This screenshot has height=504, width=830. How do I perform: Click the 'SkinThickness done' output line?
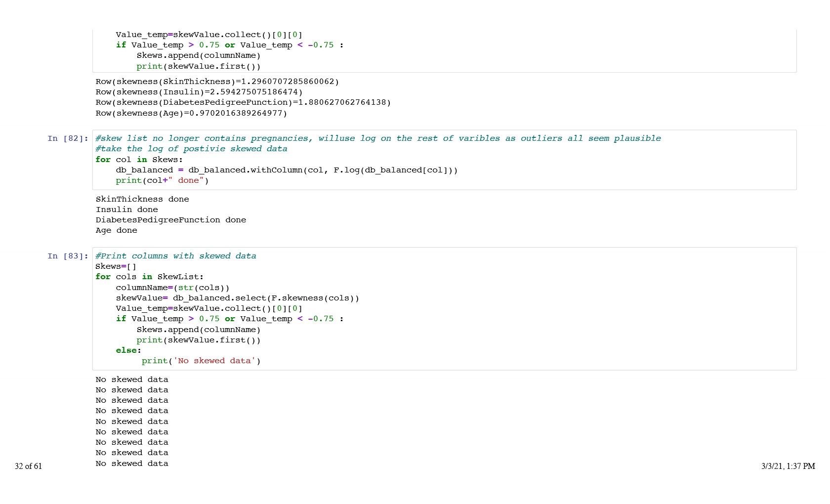pyautogui.click(x=142, y=199)
